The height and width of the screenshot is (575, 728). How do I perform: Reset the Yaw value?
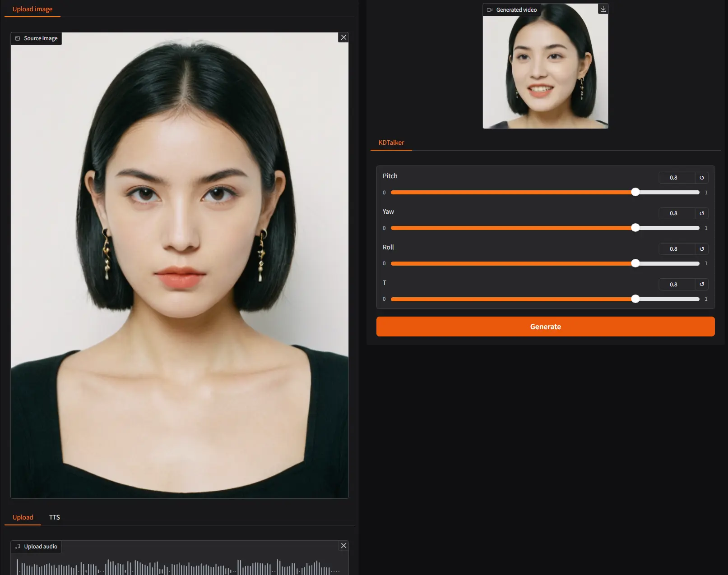point(702,213)
